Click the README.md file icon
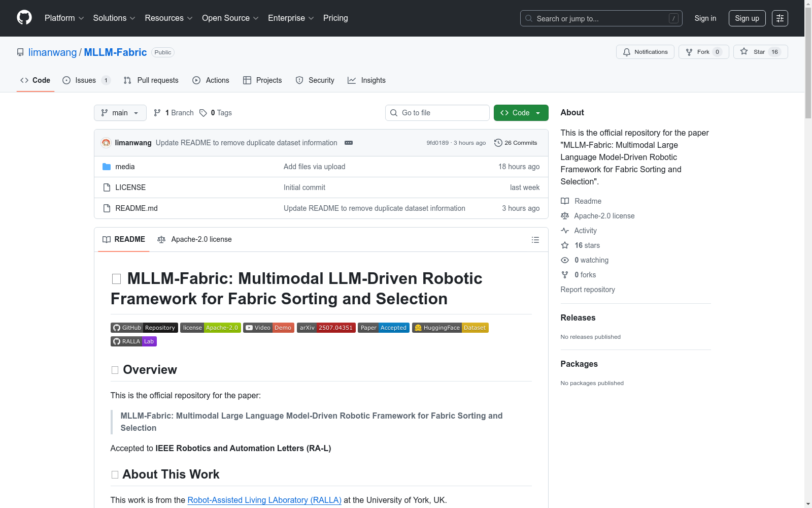 tap(107, 208)
